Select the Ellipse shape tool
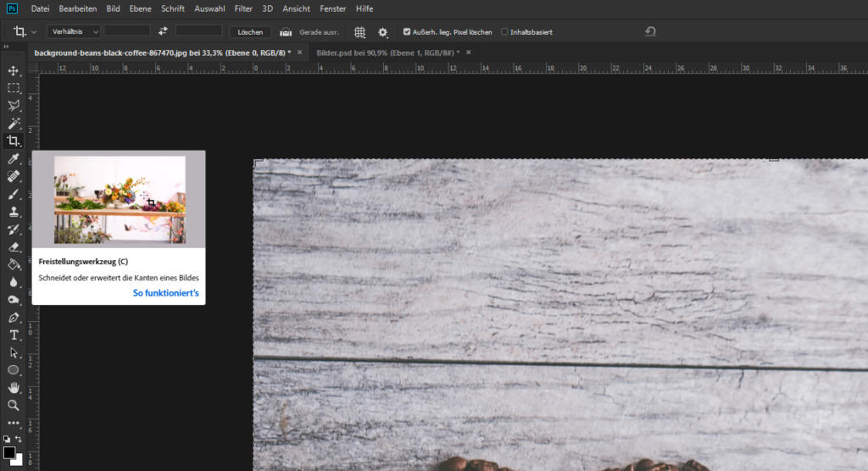The width and height of the screenshot is (868, 471). click(x=14, y=369)
